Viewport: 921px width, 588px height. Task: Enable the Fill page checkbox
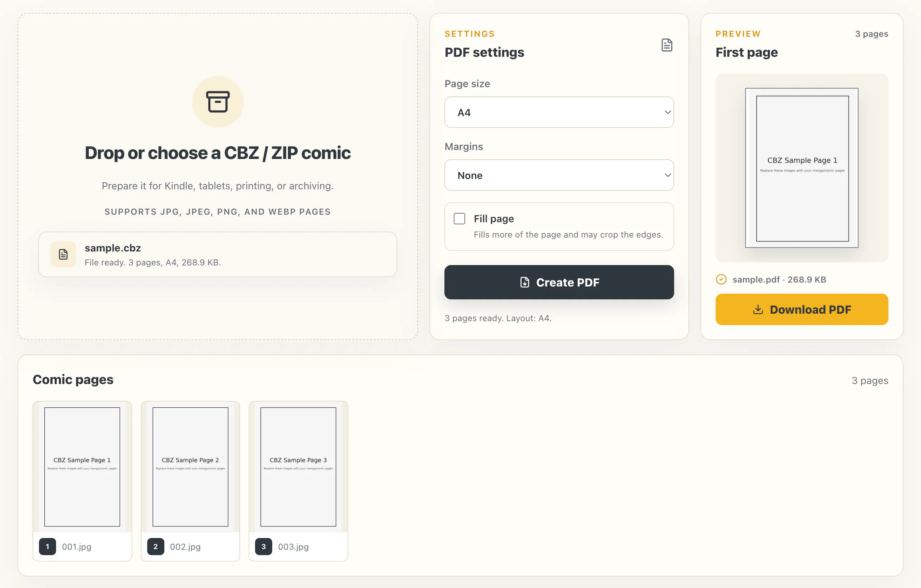[x=459, y=218]
